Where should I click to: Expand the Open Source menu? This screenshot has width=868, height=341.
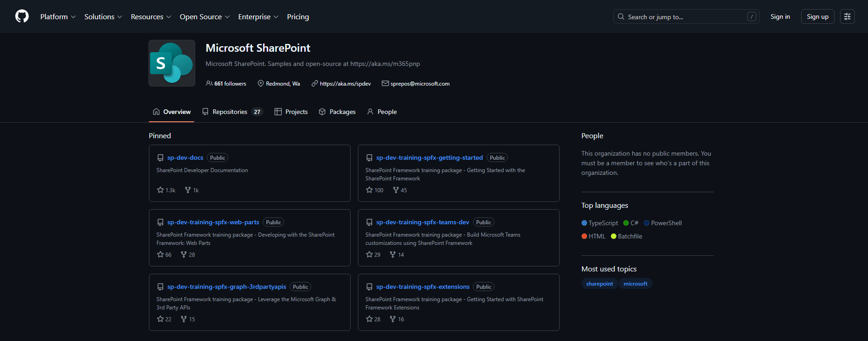[204, 16]
